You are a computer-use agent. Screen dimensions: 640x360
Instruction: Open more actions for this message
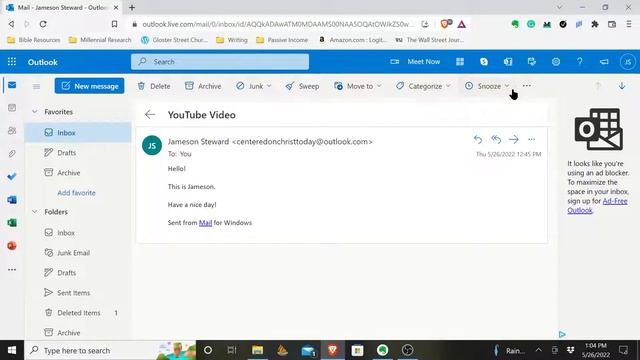531,140
